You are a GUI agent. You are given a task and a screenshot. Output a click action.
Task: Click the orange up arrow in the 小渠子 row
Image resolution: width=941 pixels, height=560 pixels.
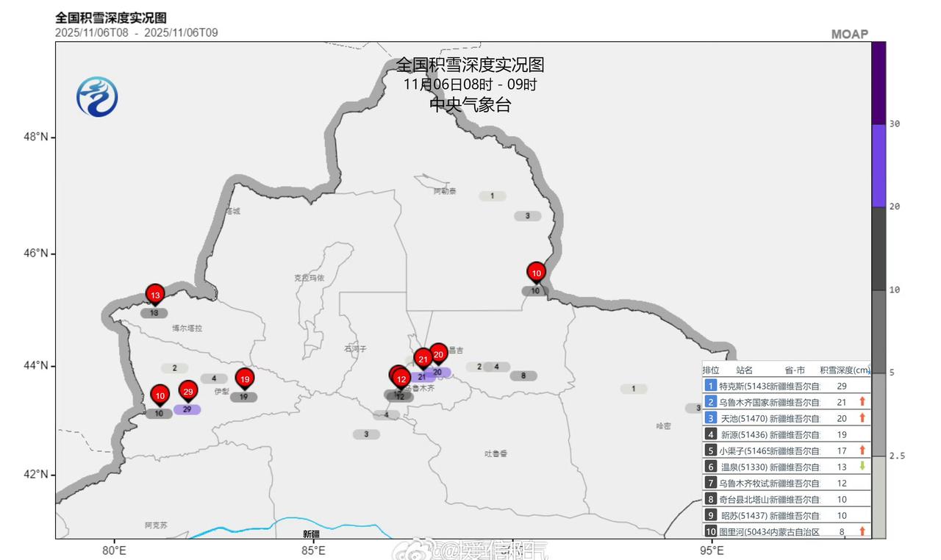862,450
